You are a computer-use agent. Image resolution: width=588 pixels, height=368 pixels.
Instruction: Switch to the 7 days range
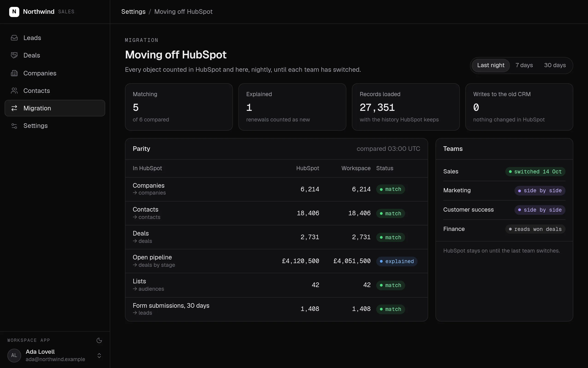coord(524,65)
